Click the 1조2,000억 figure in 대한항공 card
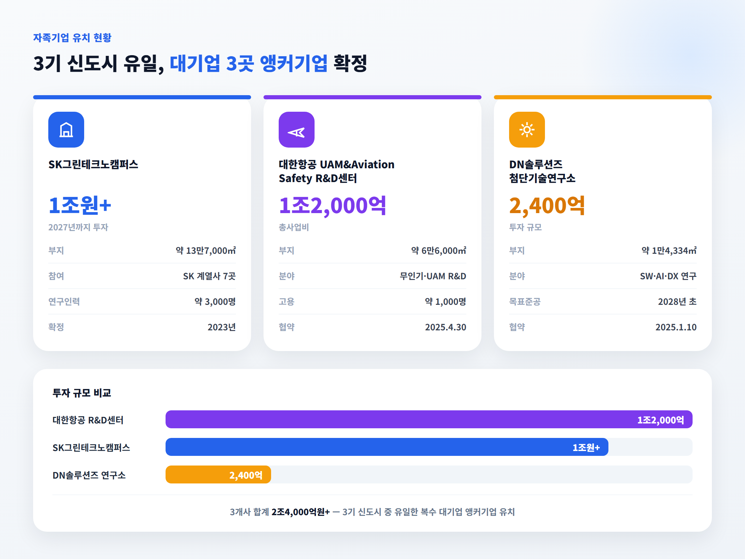 point(332,206)
